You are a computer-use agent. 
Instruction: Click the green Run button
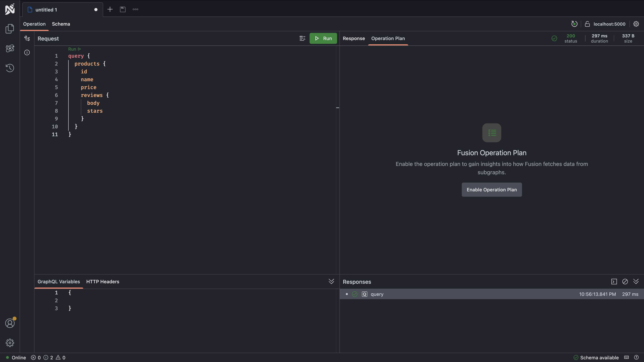pyautogui.click(x=323, y=38)
